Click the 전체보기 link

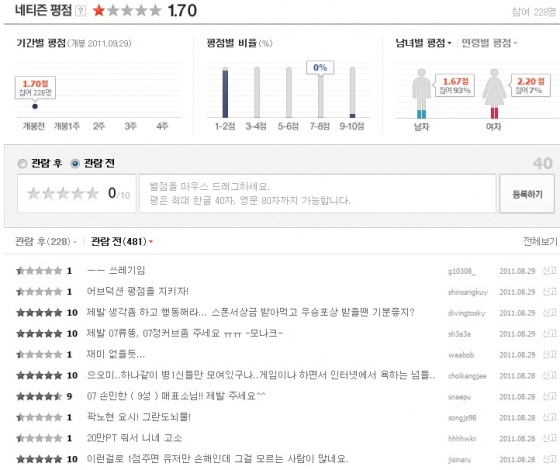[540, 242]
